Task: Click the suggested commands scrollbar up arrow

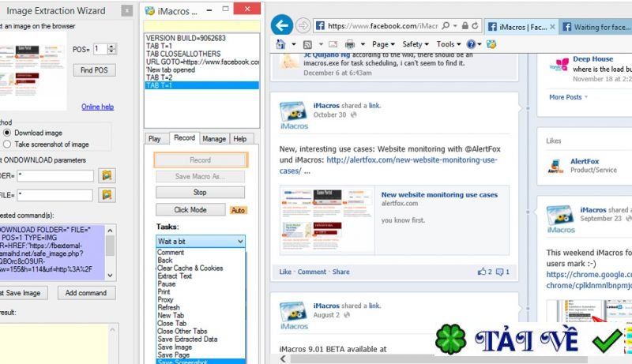Action: (110, 230)
